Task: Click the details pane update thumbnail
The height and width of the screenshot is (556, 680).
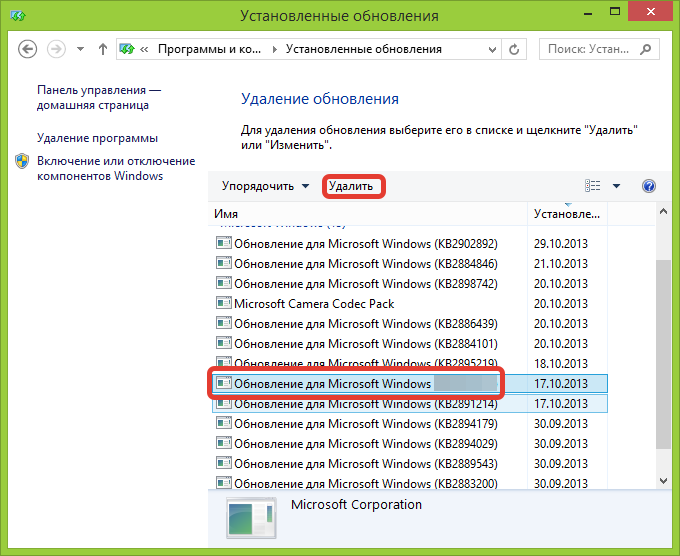Action: [251, 518]
